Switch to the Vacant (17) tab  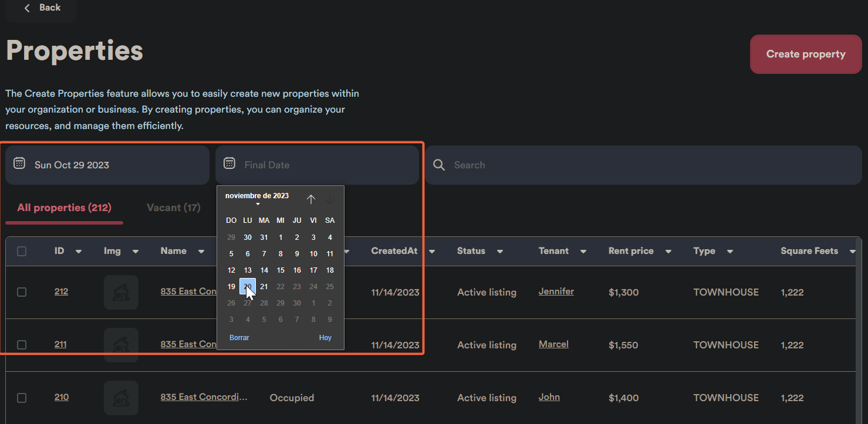coord(173,208)
